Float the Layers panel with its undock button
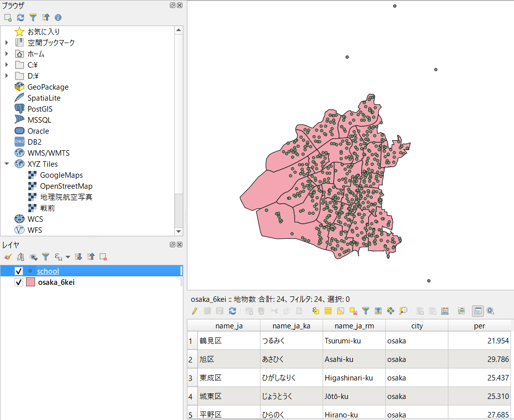The image size is (514, 420). pyautogui.click(x=172, y=245)
